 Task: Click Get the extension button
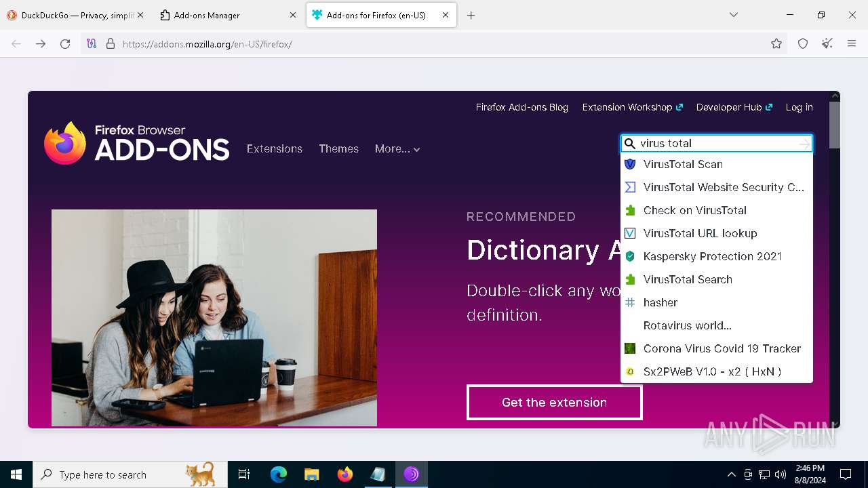pyautogui.click(x=554, y=403)
